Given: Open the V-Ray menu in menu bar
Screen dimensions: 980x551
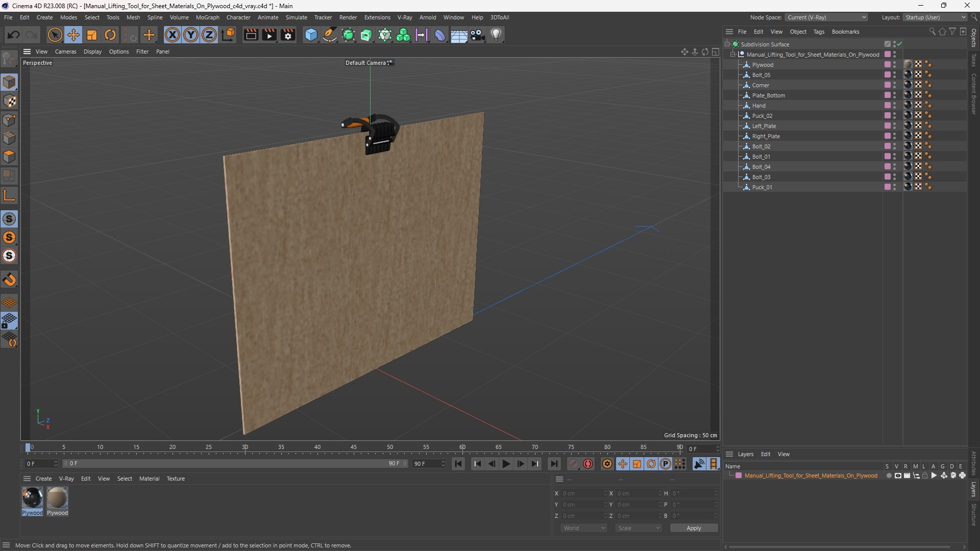Looking at the screenshot, I should (x=404, y=17).
